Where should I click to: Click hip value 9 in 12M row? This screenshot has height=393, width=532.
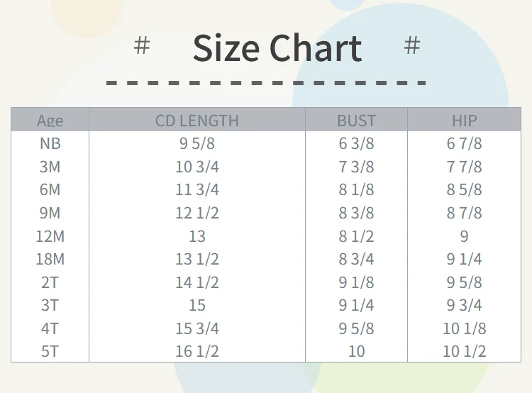coord(465,236)
